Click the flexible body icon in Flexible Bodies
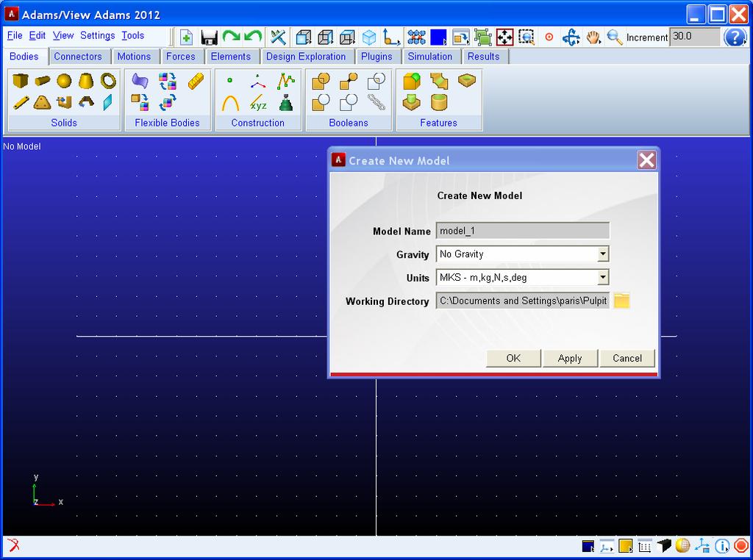The image size is (753, 560). click(x=140, y=81)
